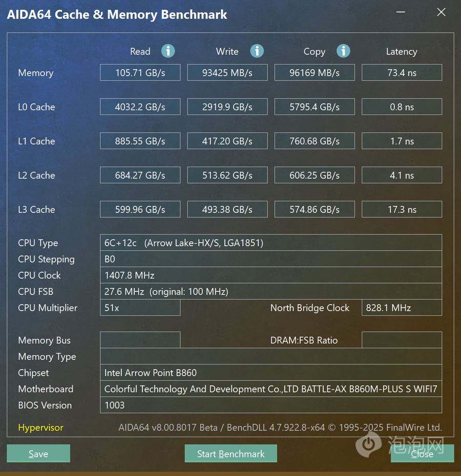Screen dimensions: 461x476
Task: Click the Close button at bottom
Action: pos(422,453)
